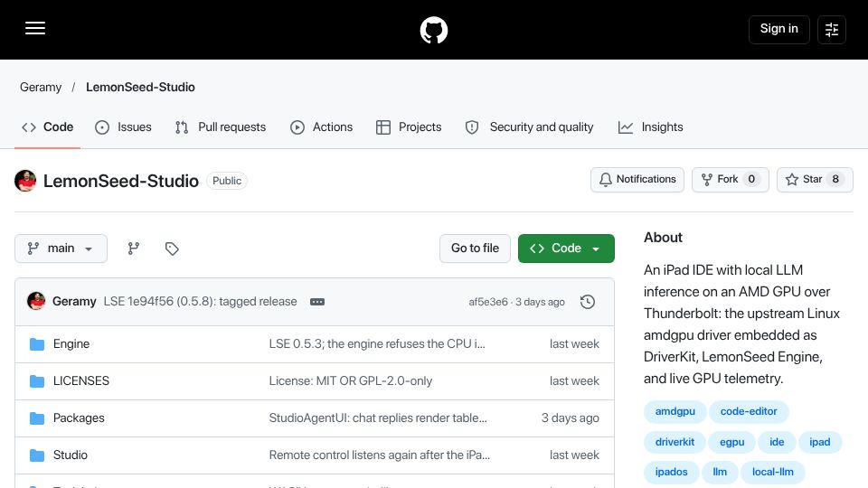
Task: Open commit hash af5e3e6
Action: pos(488,302)
